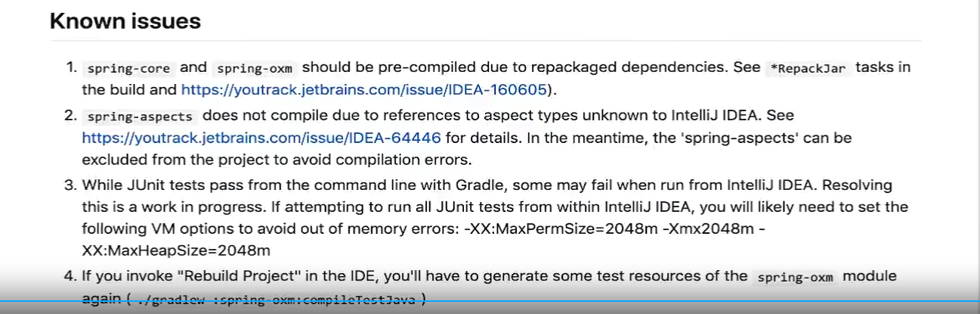
Task: Click the *RepackJar code label
Action: 808,68
